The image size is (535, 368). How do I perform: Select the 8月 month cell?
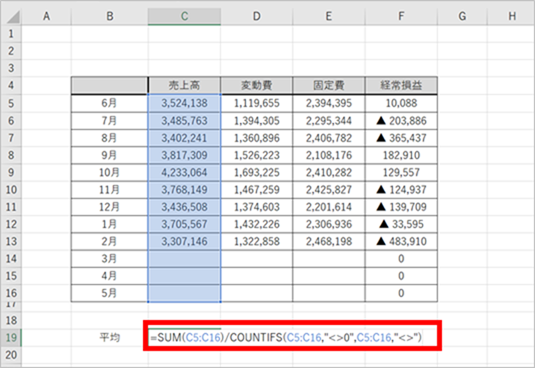[110, 138]
